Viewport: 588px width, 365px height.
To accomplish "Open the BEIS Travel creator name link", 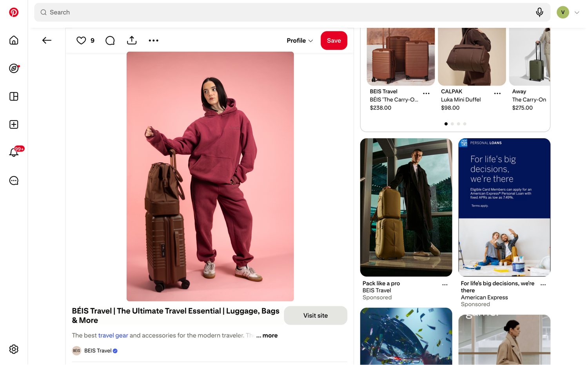I will click(x=98, y=351).
